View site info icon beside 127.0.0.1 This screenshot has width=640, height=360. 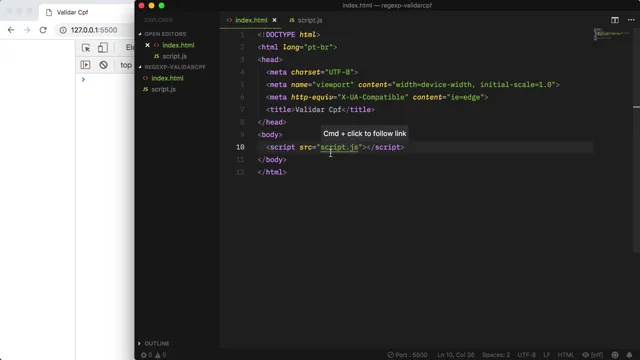[x=63, y=30]
